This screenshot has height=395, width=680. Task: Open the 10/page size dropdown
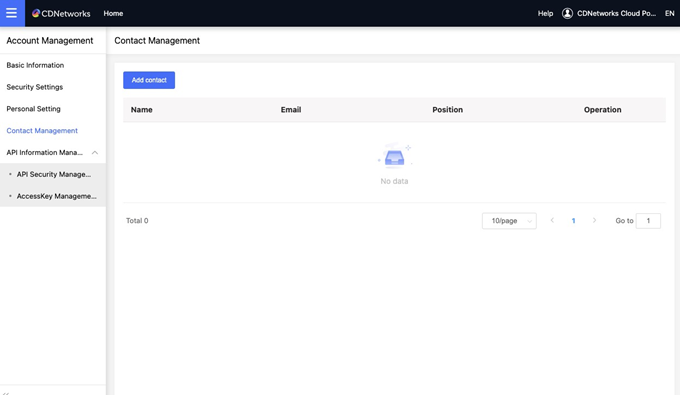click(509, 221)
